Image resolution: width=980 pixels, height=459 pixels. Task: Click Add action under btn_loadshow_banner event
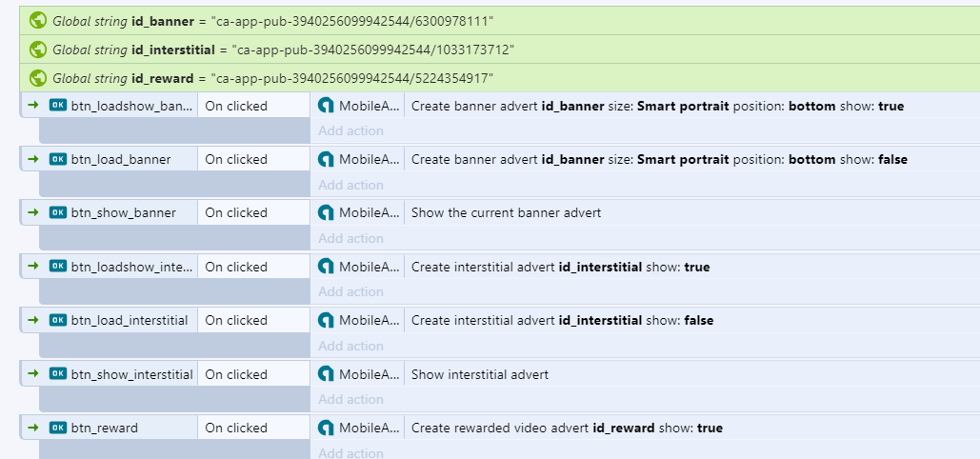click(350, 130)
